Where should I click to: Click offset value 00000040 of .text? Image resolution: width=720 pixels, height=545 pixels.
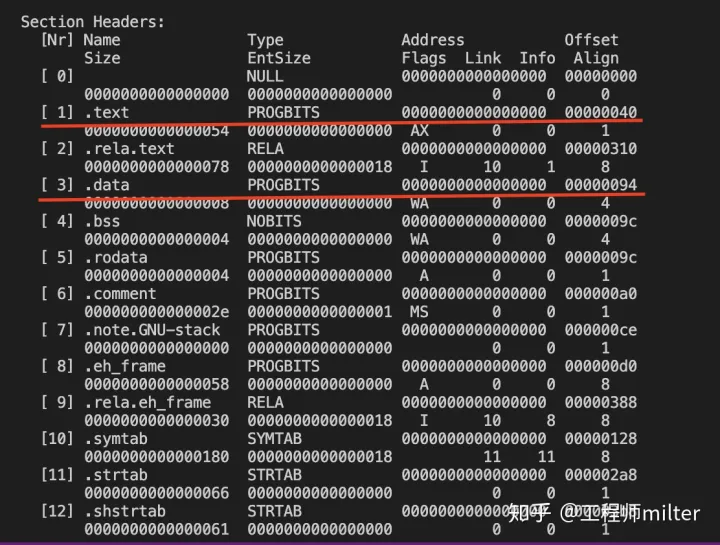point(601,112)
